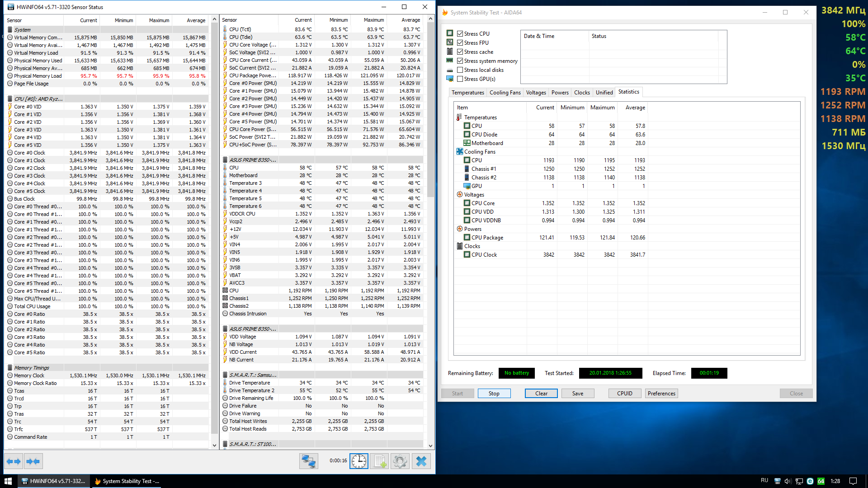Collapse the Temperatures group in Statistics tree

[480, 117]
